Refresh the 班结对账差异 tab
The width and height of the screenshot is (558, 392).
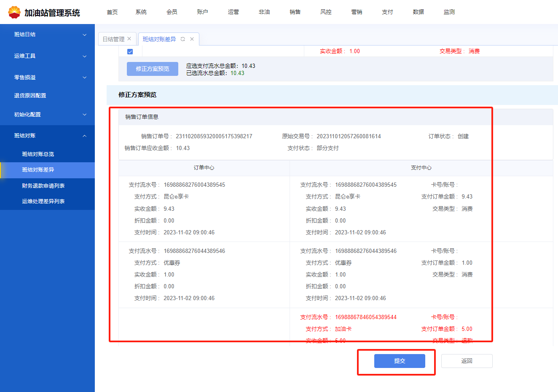coord(183,39)
